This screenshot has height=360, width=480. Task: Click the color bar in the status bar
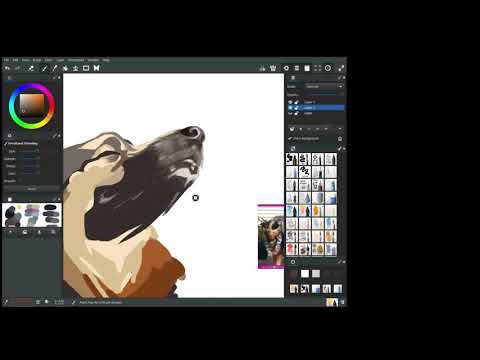(x=24, y=302)
